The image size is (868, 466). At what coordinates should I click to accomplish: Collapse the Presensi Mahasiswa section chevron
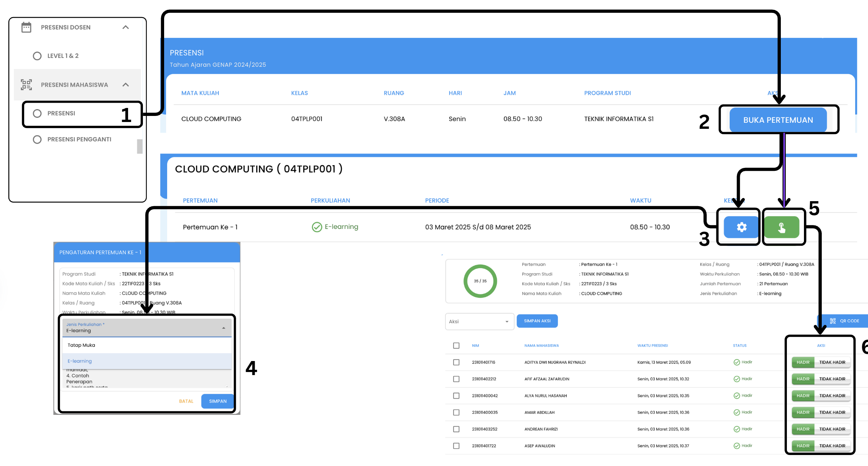tap(126, 84)
